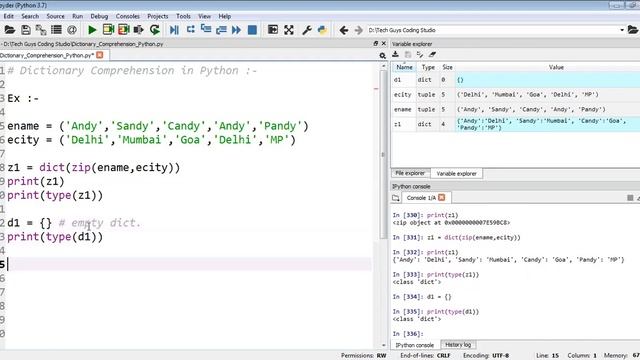Select the ecity variable row

tap(516, 95)
